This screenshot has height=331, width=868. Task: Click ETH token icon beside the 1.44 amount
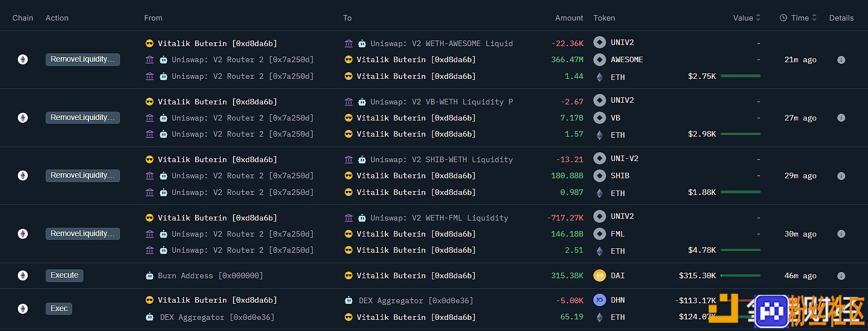click(599, 77)
